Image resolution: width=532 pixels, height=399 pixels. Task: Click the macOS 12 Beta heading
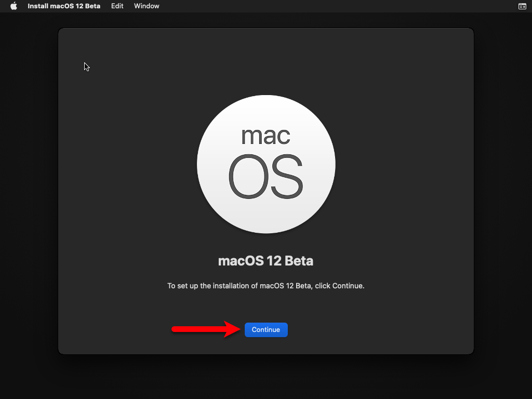tap(265, 261)
